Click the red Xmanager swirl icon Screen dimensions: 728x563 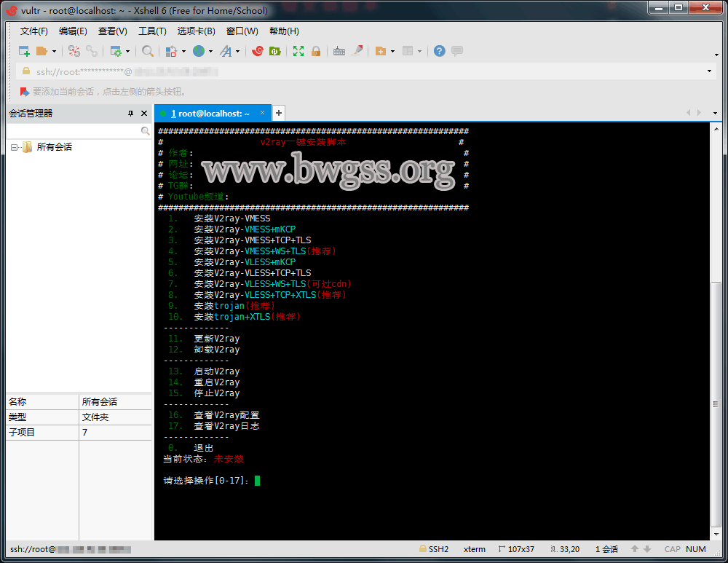tap(258, 51)
